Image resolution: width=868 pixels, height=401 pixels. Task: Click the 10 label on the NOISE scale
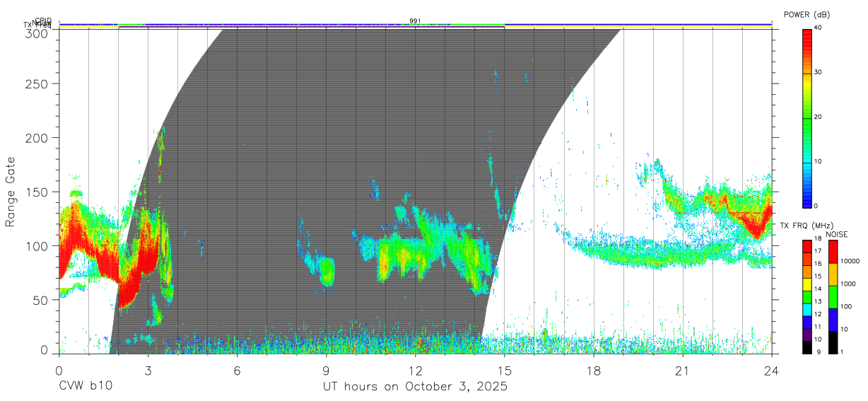click(844, 330)
